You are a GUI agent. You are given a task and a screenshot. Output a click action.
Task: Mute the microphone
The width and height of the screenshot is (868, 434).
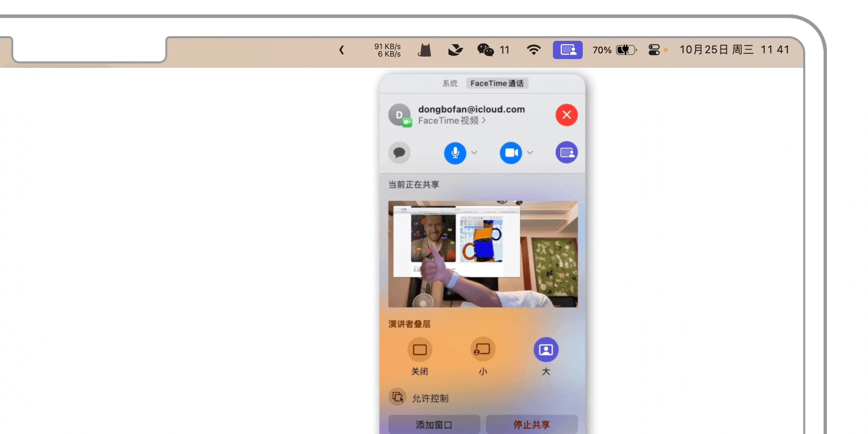coord(455,153)
